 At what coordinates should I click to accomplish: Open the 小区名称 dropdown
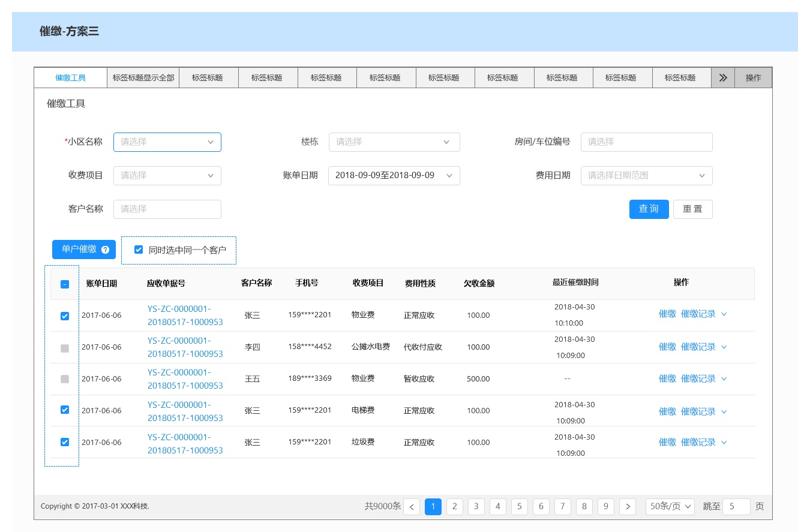[x=167, y=142]
